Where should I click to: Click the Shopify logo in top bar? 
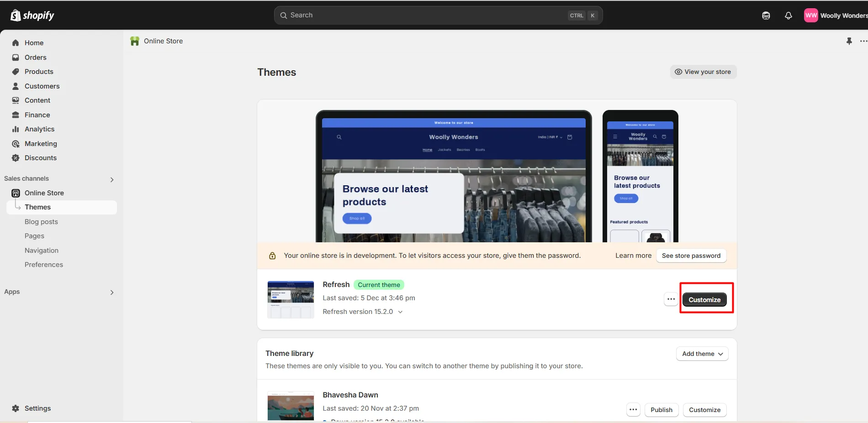point(32,16)
